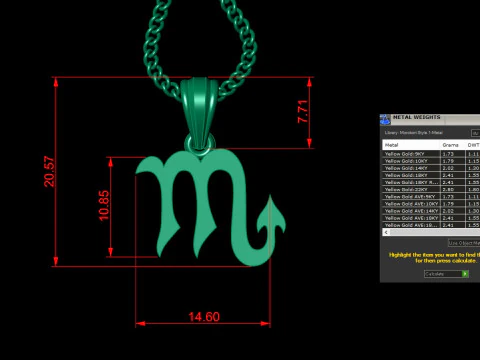Select the Yellow Gold:18KY row
Viewport: 480px width, 360px height.
431,175
